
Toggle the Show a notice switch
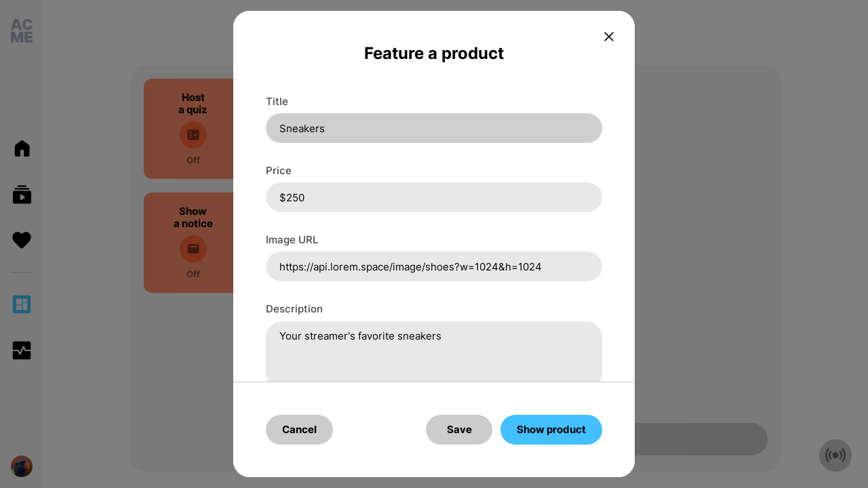193,249
